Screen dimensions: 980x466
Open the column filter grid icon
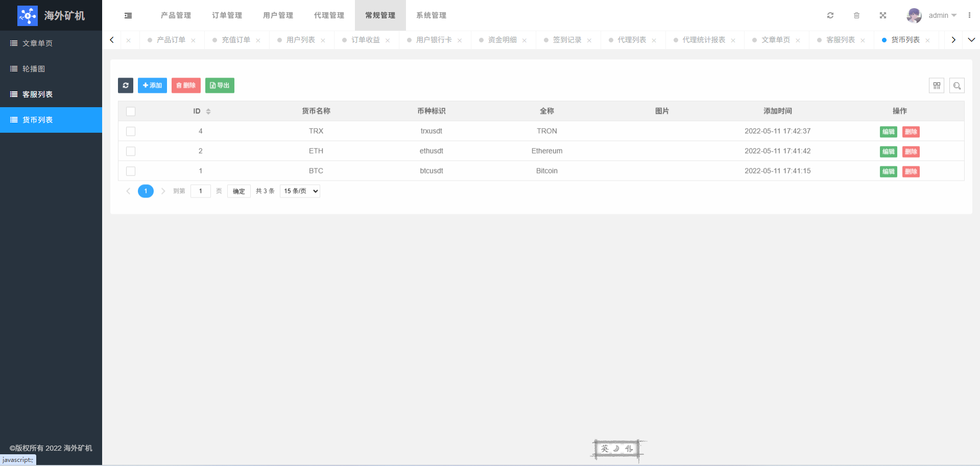[936, 86]
